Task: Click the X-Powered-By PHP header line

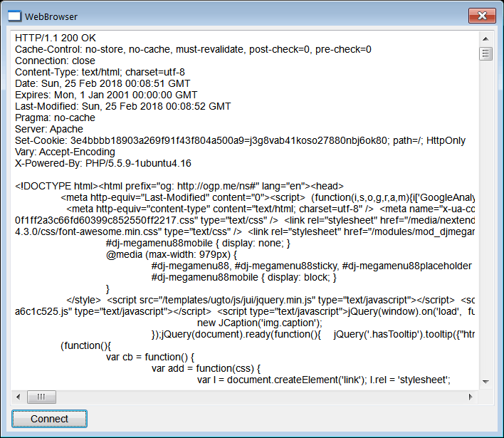Action: (103, 163)
